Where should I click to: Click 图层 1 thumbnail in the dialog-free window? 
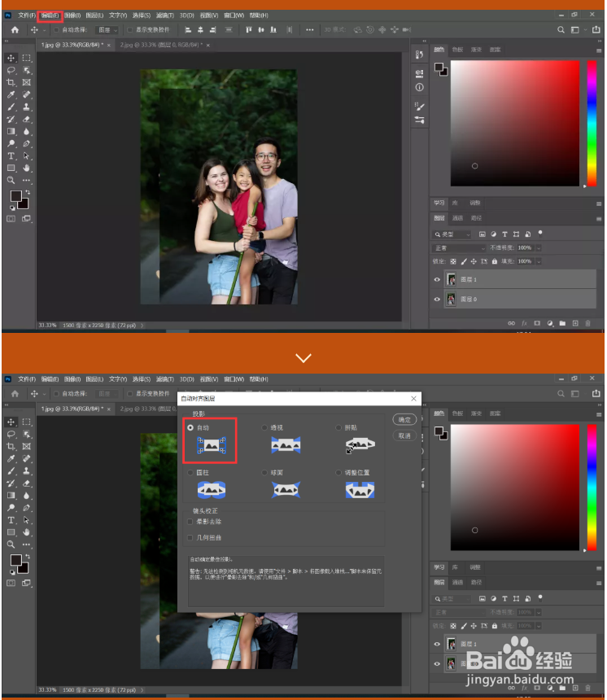click(x=452, y=279)
